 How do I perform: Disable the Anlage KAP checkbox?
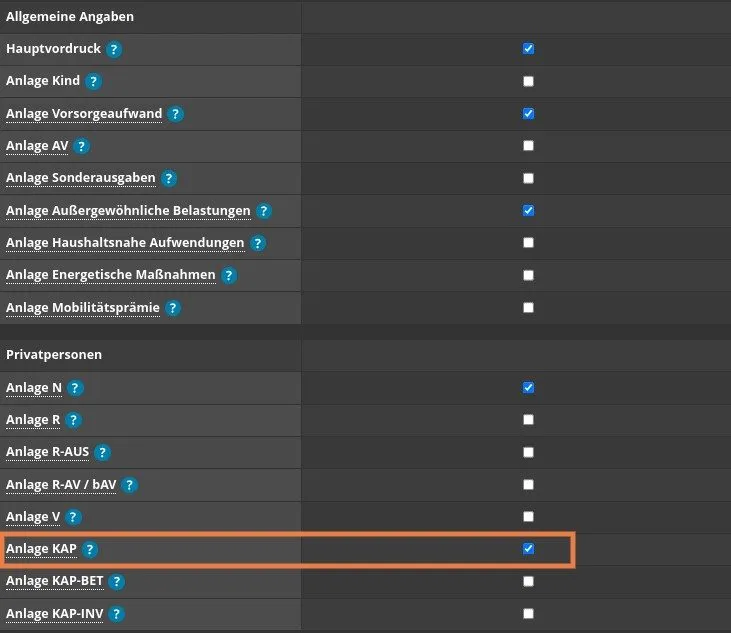click(529, 549)
